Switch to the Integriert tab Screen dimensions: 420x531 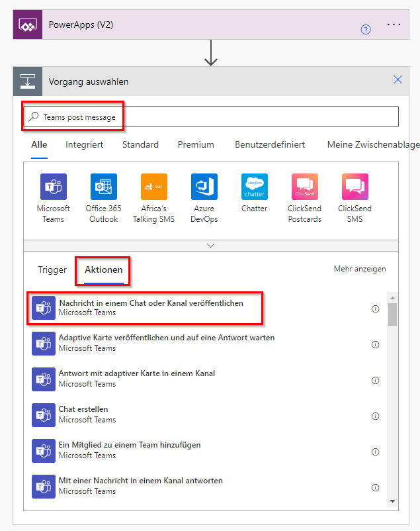[x=84, y=144]
